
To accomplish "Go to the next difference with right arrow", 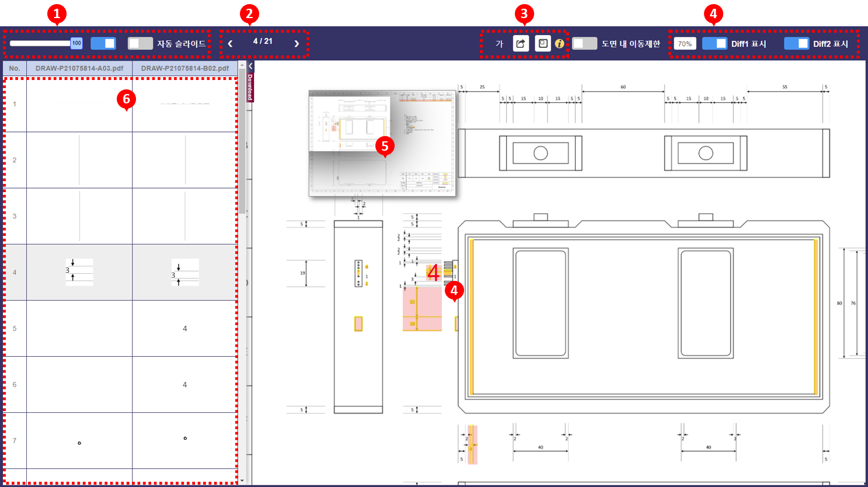I will [x=297, y=44].
